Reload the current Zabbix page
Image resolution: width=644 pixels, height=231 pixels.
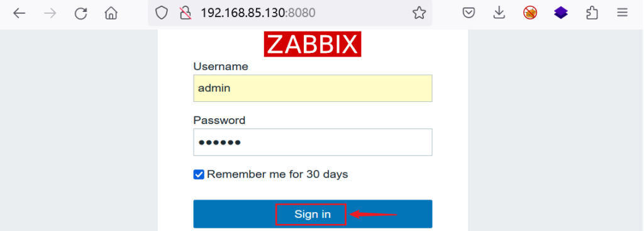point(80,14)
